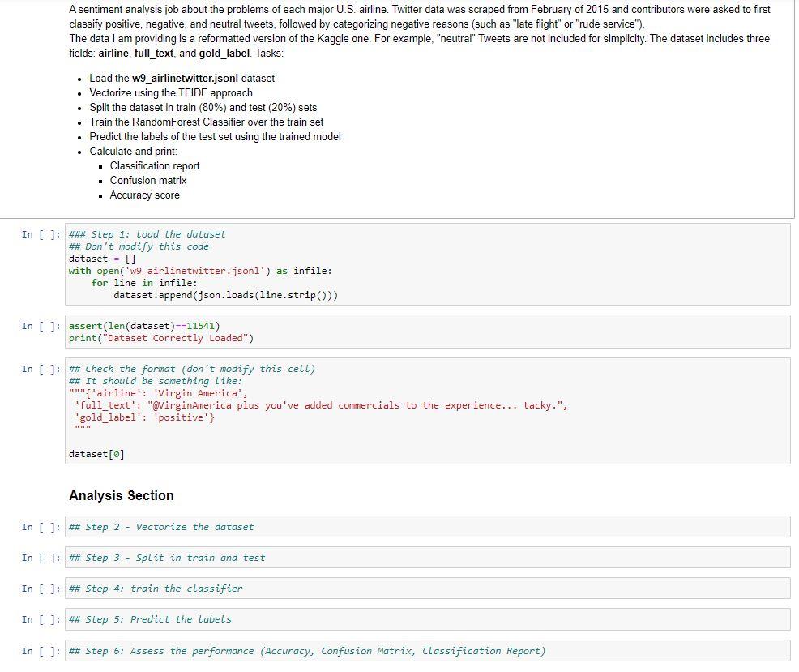Click the Classification report sub-bullet
799x672 pixels.
point(155,165)
